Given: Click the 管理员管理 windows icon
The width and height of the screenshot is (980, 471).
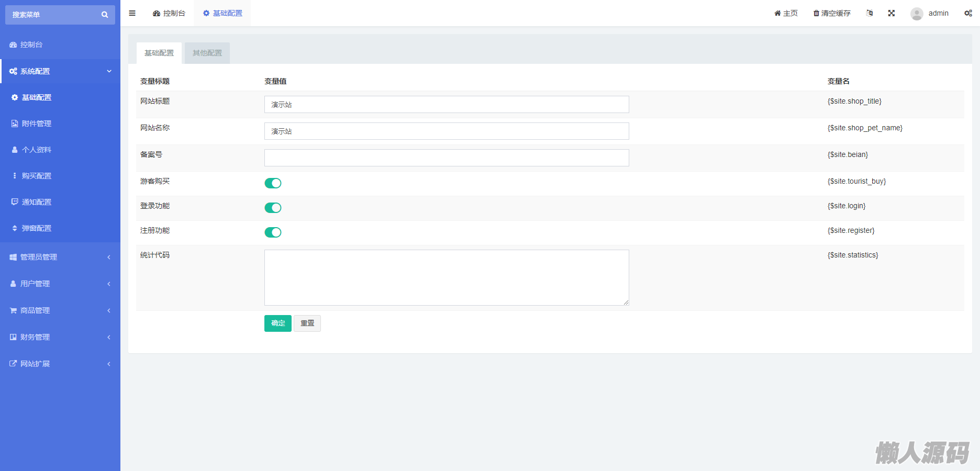Looking at the screenshot, I should (x=13, y=257).
